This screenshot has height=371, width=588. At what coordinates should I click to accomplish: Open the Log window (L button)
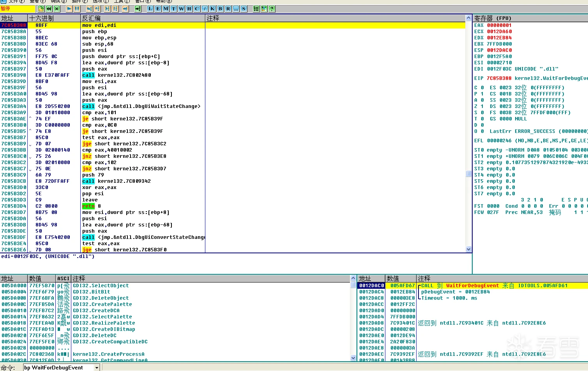[x=150, y=9]
